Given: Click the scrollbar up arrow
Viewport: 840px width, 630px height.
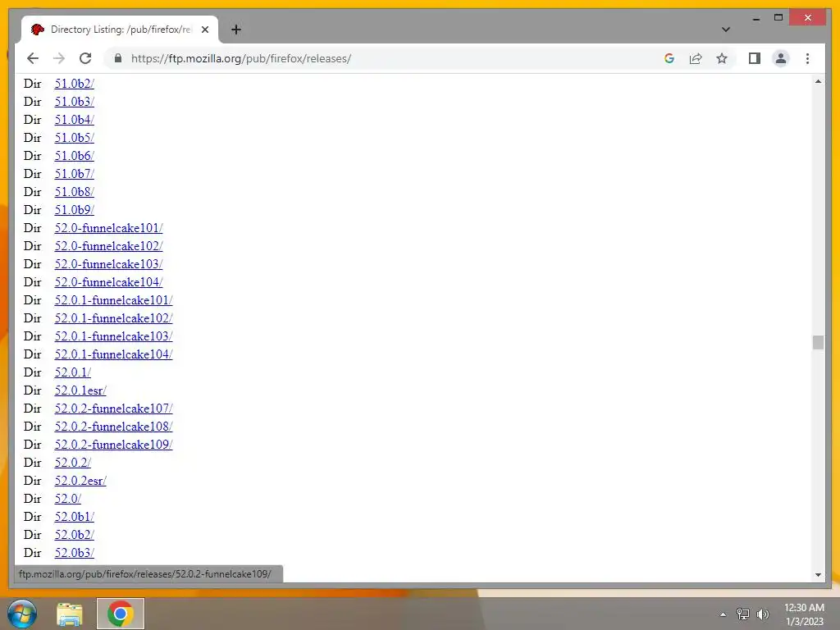Looking at the screenshot, I should coord(818,81).
